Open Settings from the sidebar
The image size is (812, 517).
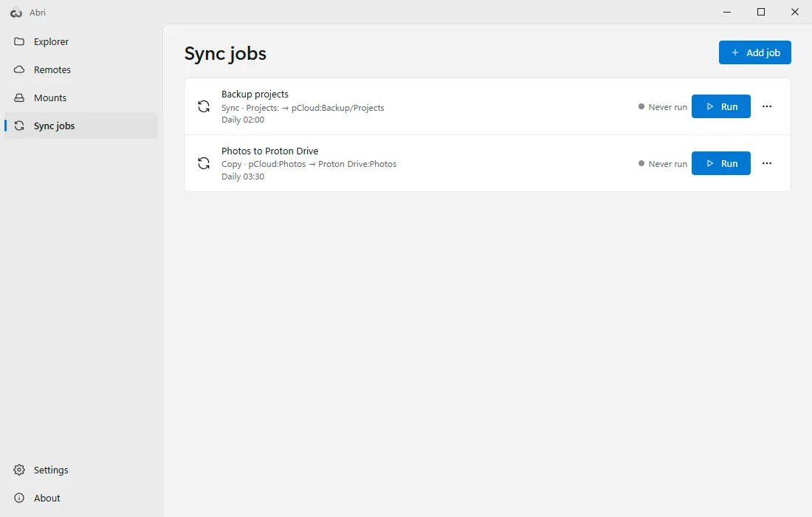point(80,470)
